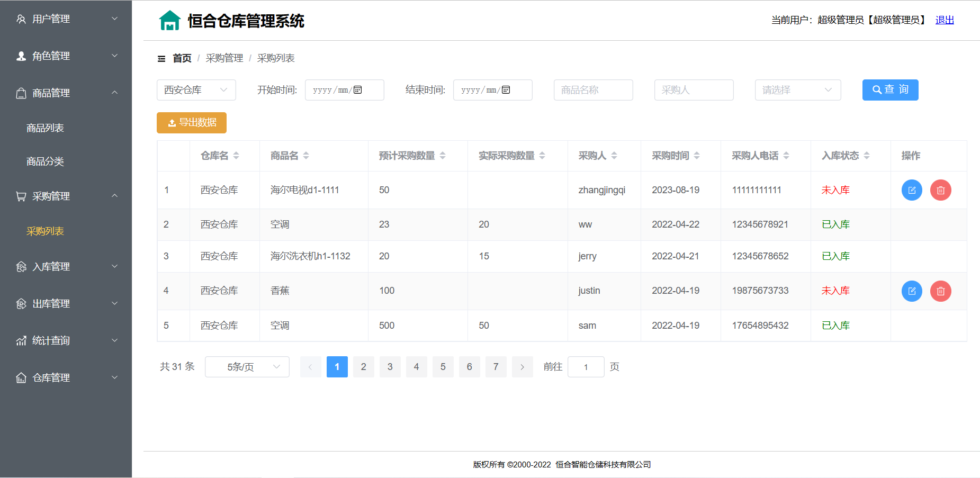
Task: Click edit icon for 香蕉 row
Action: coord(912,291)
